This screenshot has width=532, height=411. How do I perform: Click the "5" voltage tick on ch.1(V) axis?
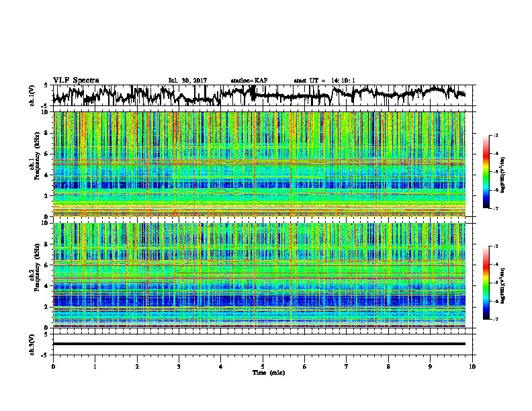click(46, 85)
